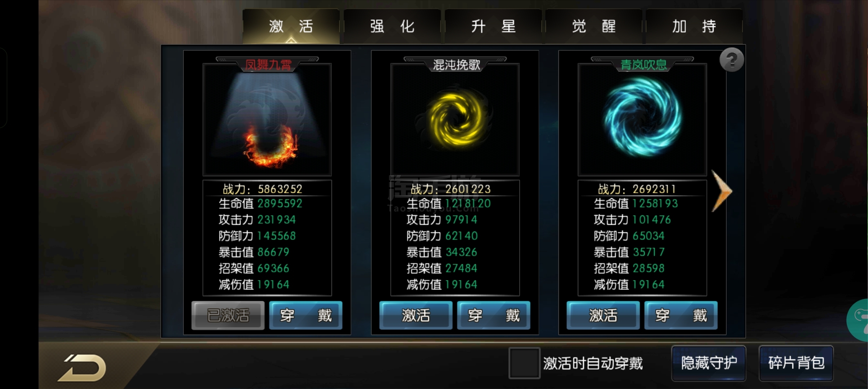Open the question mark help icon
The height and width of the screenshot is (389, 868).
tap(732, 60)
